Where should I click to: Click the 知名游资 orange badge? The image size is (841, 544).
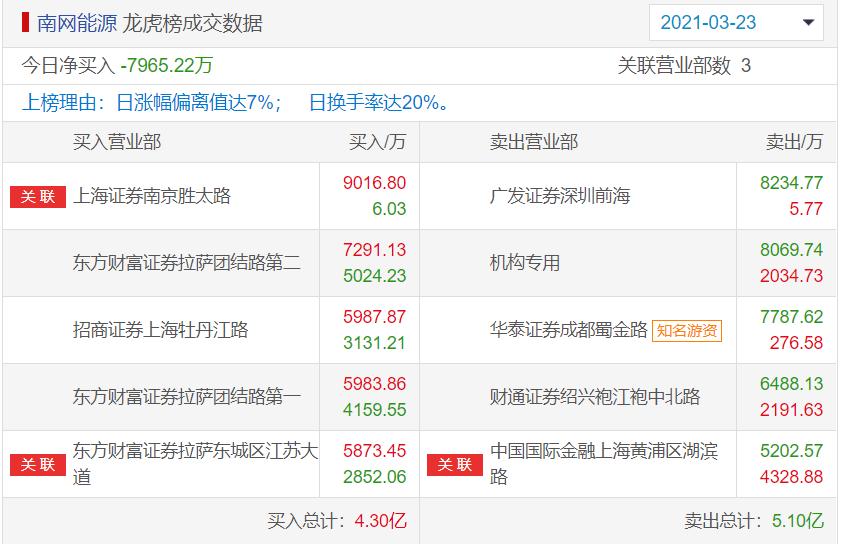coord(687,331)
